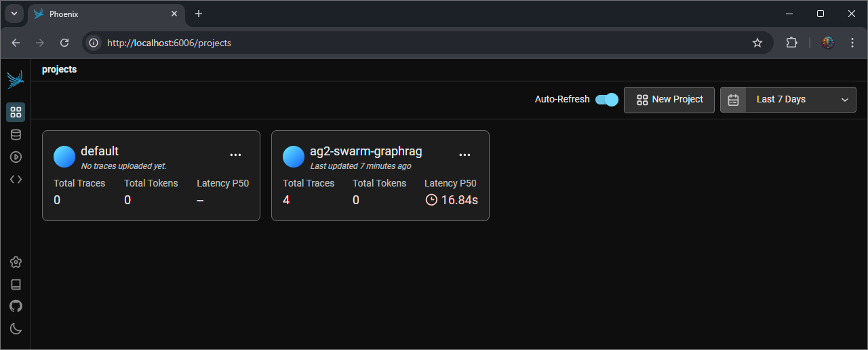Open the Prompts code brackets icon
Screen dimensions: 868x350
point(16,179)
